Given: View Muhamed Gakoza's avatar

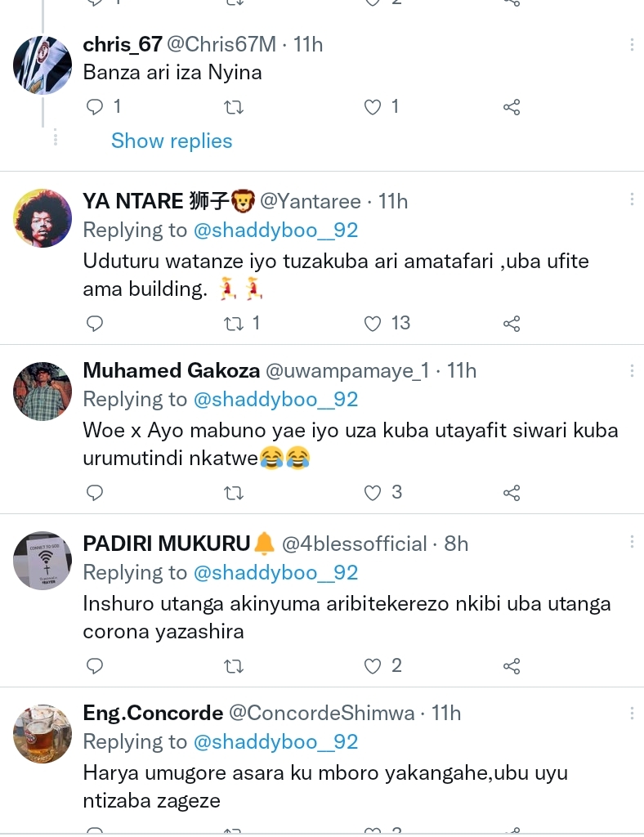Looking at the screenshot, I should [42, 392].
